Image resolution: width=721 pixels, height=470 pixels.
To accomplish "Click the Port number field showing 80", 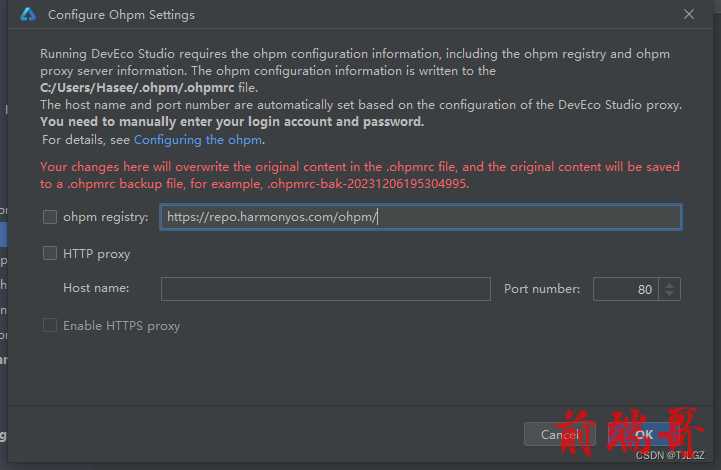I will [x=626, y=289].
